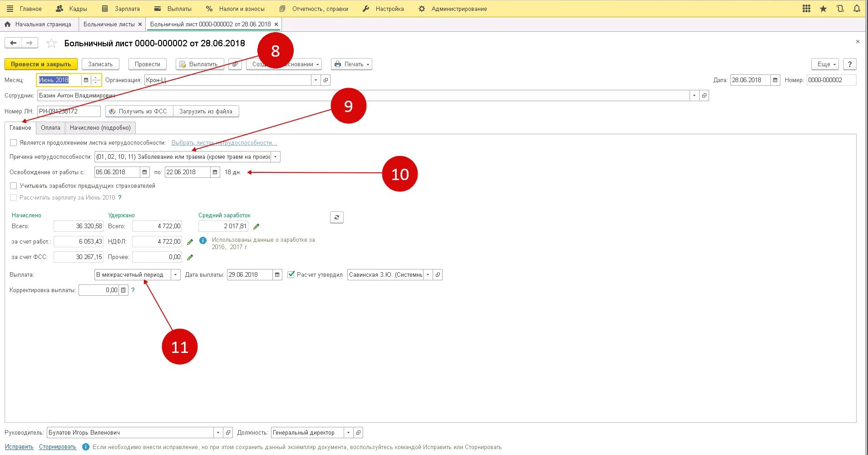
Task: Open the Начальная страница tab
Action: [x=38, y=24]
